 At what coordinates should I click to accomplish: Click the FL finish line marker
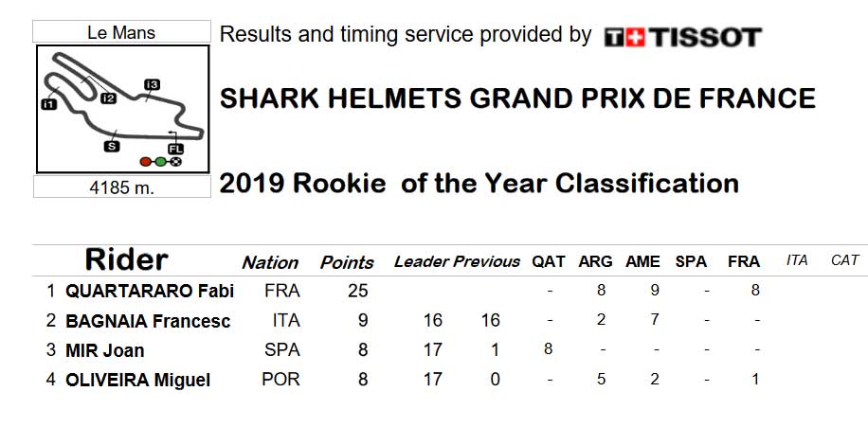pos(175,150)
